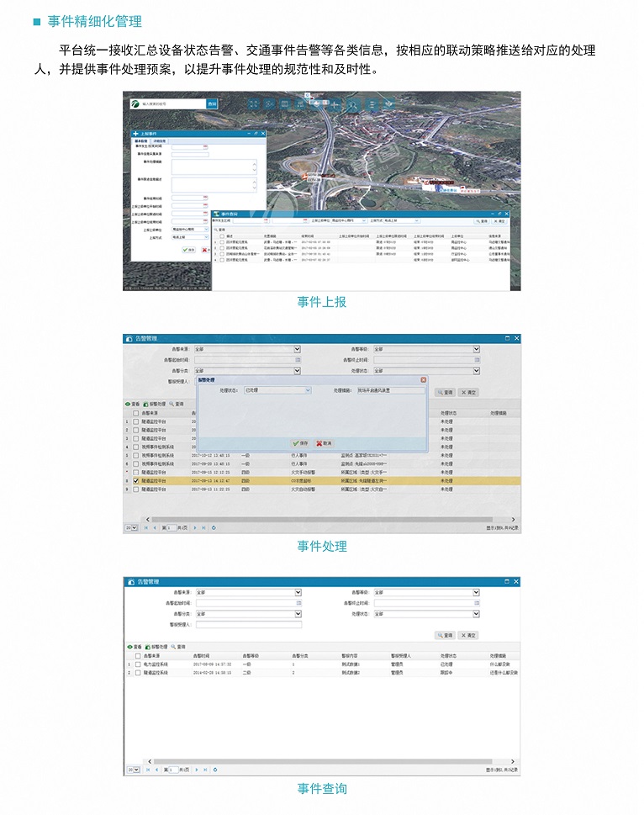Close the 报警处理 popup dialog
The image size is (644, 815).
click(x=423, y=381)
